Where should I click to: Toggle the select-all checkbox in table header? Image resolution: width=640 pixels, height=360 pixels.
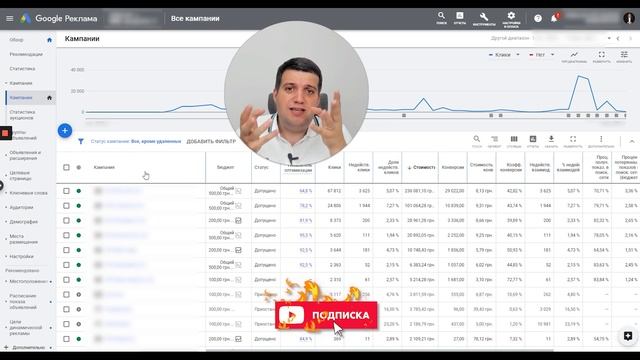click(x=66, y=167)
